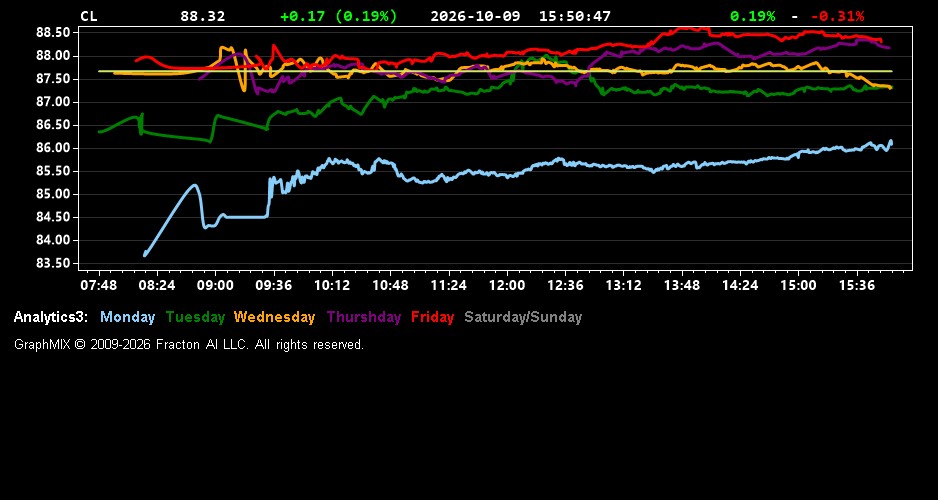This screenshot has height=500, width=938.
Task: Select the Friday legend label
Action: click(433, 318)
